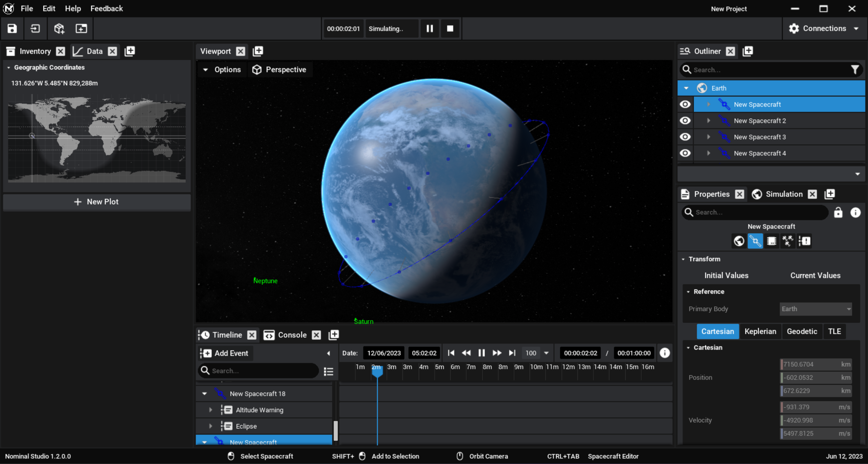This screenshot has width=868, height=464.
Task: Add a new tab beside Console
Action: [x=334, y=335]
